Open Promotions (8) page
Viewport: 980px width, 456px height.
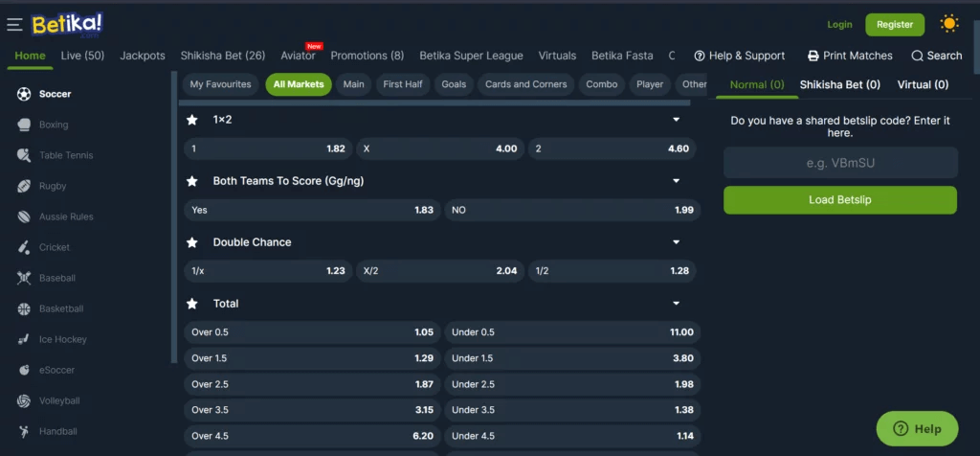tap(367, 56)
